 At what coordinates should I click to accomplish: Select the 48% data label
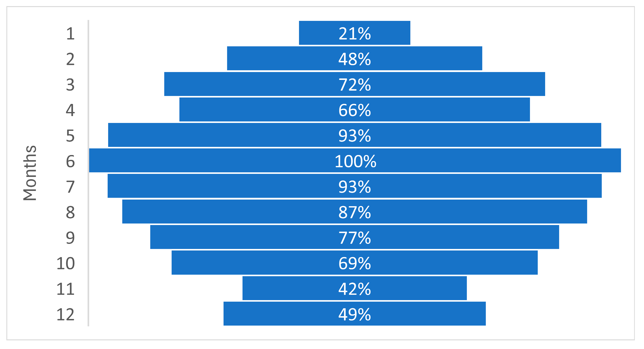tap(354, 59)
